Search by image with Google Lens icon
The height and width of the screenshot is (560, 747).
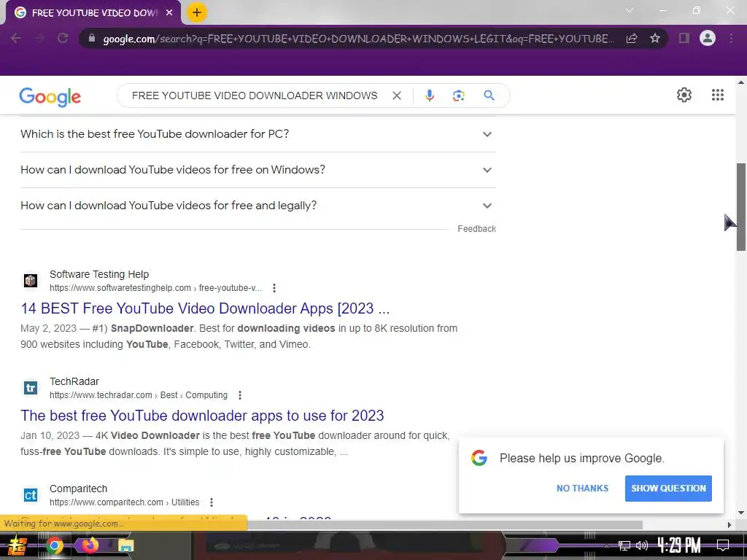point(458,96)
